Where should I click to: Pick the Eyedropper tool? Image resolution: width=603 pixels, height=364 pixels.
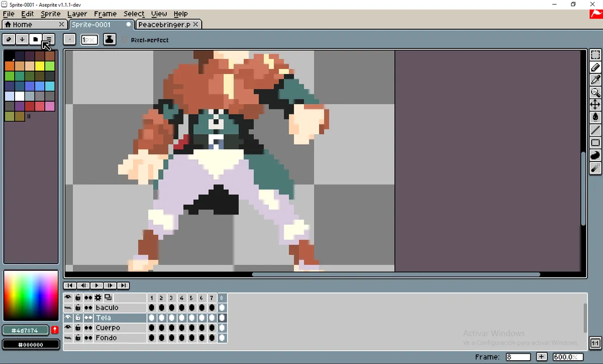(595, 80)
